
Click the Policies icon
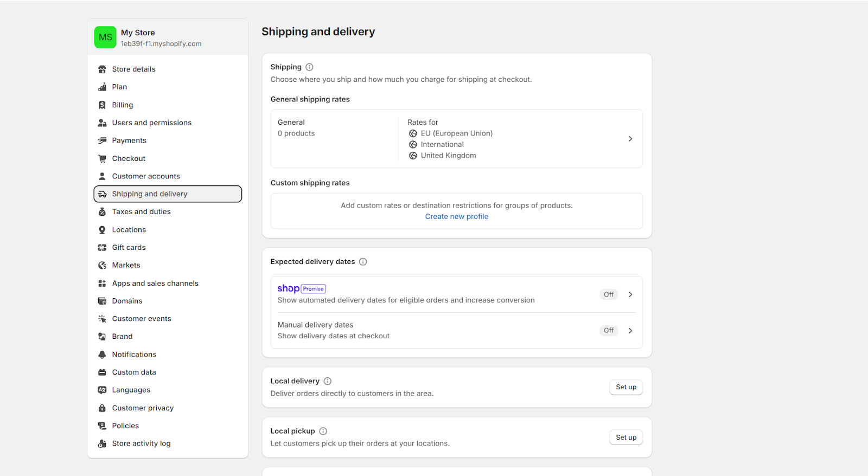(x=102, y=426)
